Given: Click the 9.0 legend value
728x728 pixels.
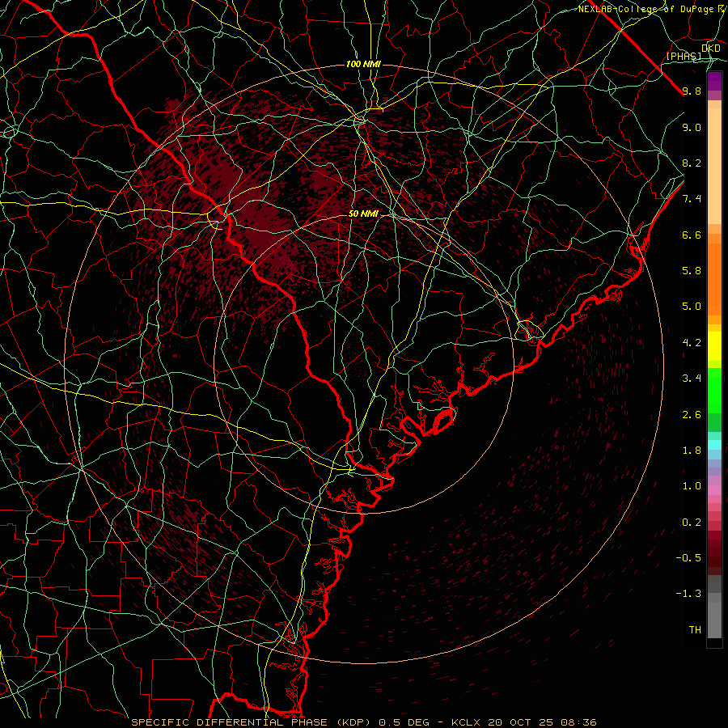Looking at the screenshot, I should (692, 128).
